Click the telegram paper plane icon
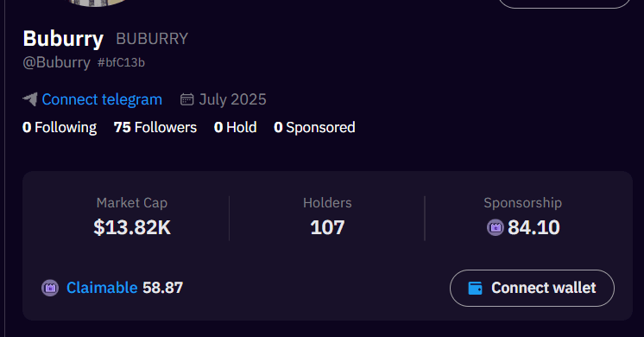The width and height of the screenshot is (644, 337). click(30, 99)
